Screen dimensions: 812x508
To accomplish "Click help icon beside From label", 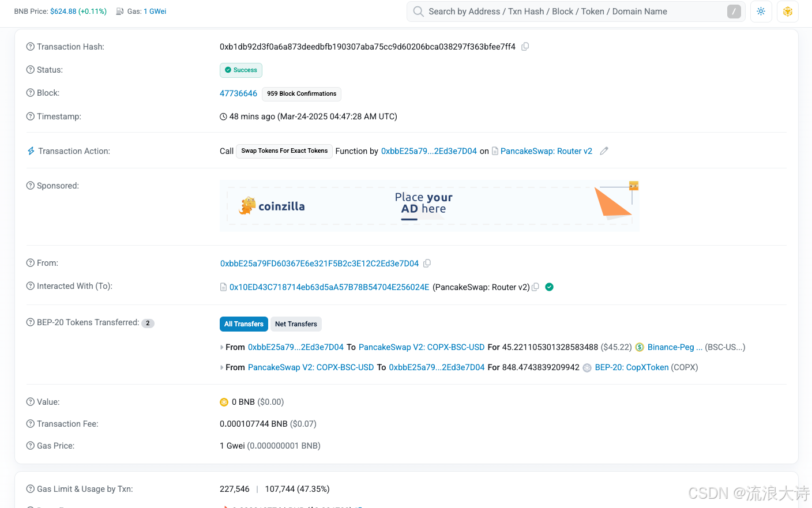I will (x=31, y=263).
